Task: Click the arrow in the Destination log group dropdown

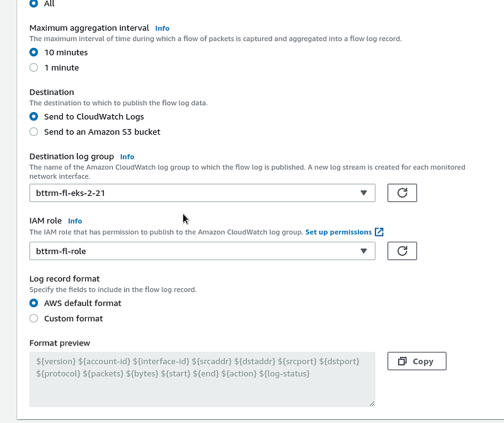Action: (364, 193)
